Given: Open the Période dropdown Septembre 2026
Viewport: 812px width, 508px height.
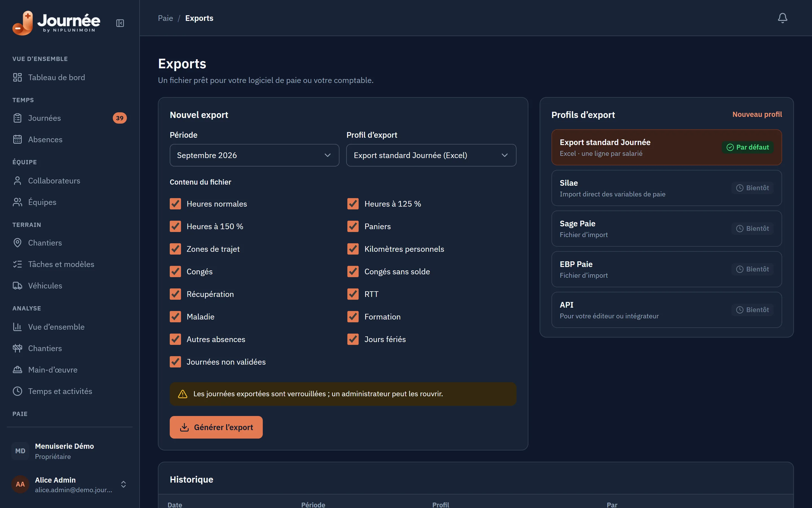Looking at the screenshot, I should [x=254, y=155].
